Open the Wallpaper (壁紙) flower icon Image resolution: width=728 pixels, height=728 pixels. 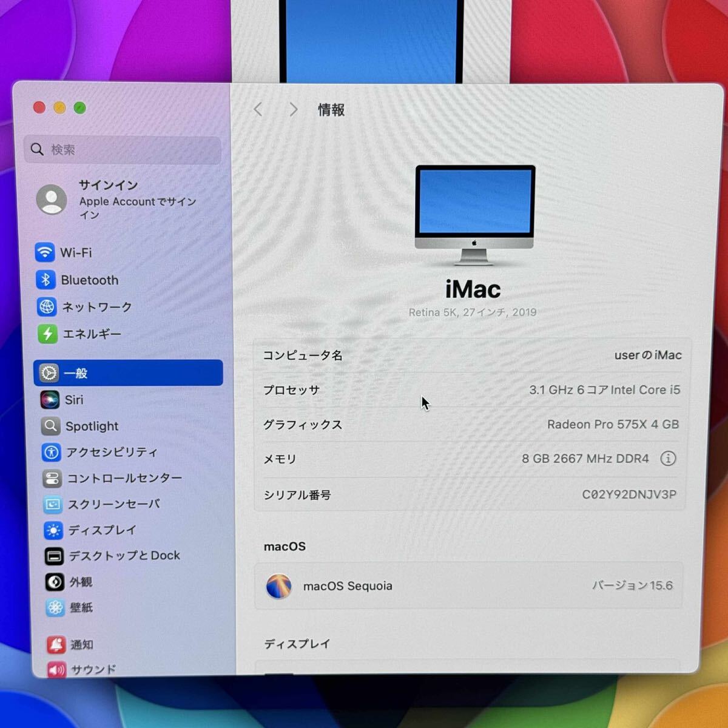click(55, 607)
